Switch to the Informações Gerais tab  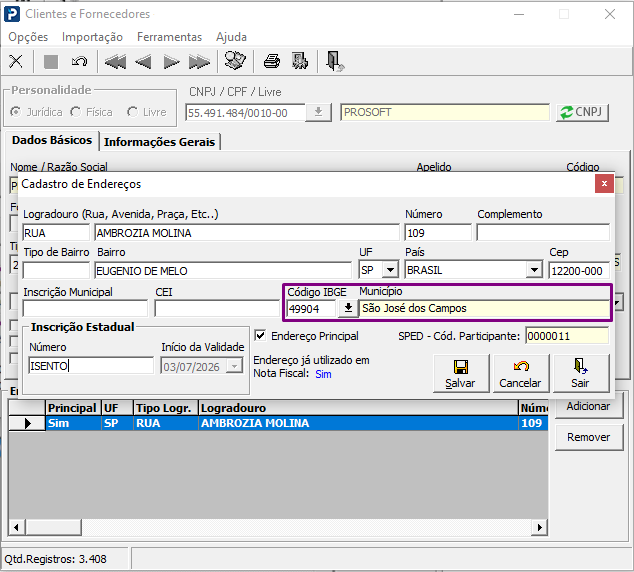(x=159, y=142)
